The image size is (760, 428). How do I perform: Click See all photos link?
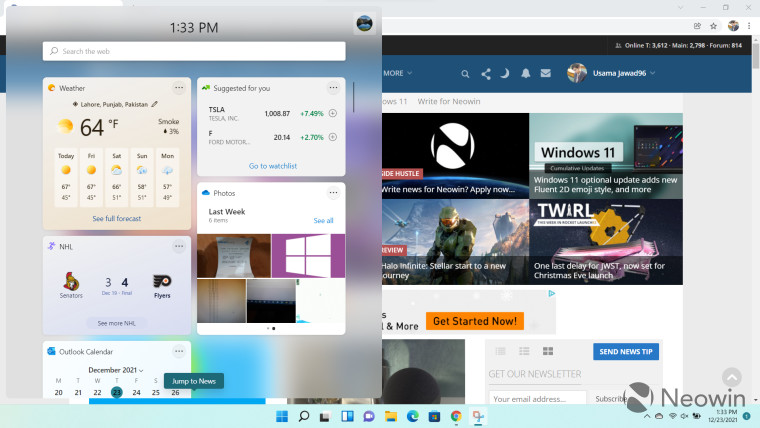tap(323, 221)
